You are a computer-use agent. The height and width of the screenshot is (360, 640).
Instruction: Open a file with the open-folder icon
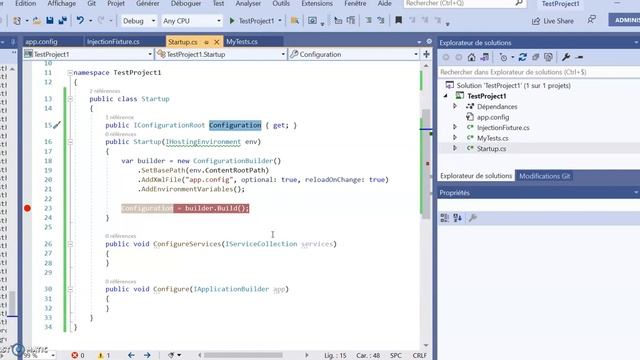[37, 20]
